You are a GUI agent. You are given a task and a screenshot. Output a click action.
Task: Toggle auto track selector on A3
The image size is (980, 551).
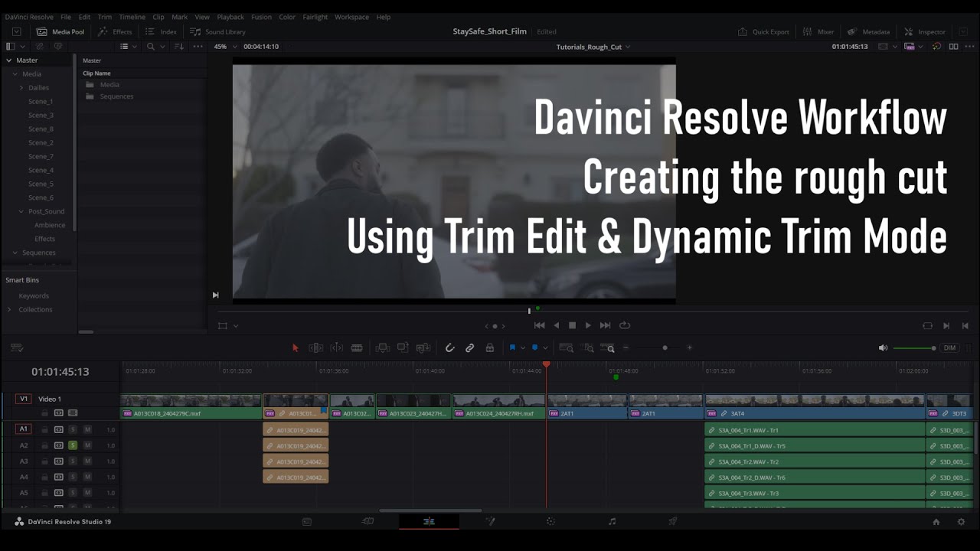pos(58,461)
